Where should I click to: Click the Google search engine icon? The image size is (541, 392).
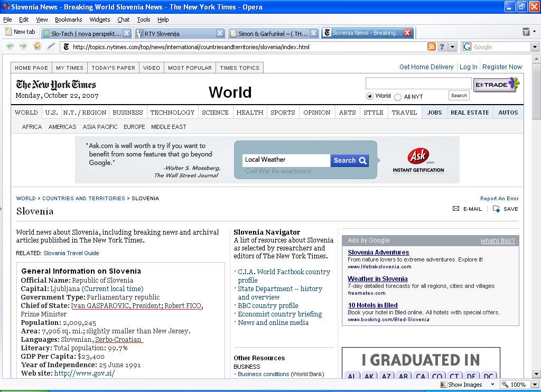[467, 46]
